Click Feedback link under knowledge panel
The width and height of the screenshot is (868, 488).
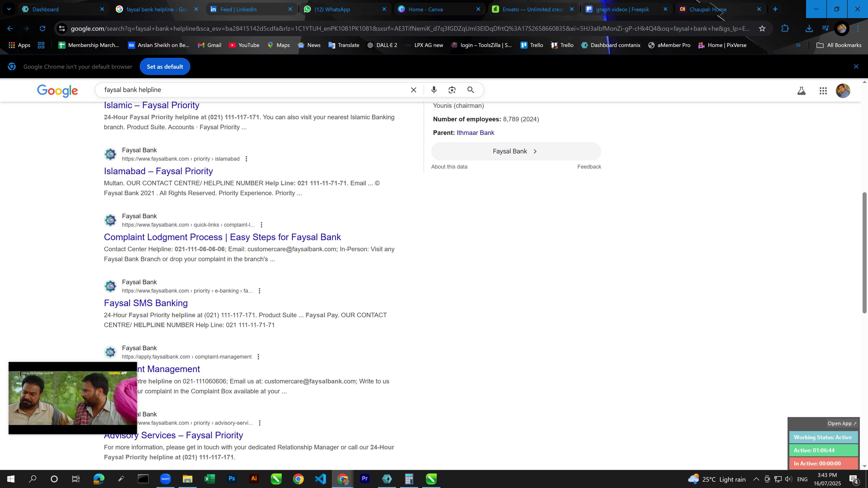[589, 167]
